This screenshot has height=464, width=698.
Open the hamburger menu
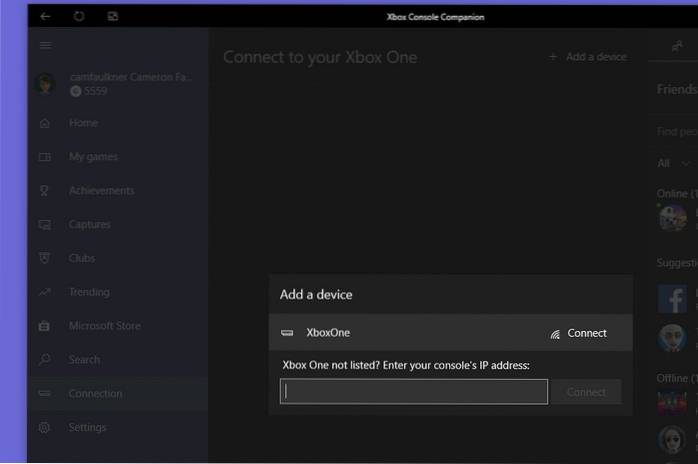tap(45, 46)
